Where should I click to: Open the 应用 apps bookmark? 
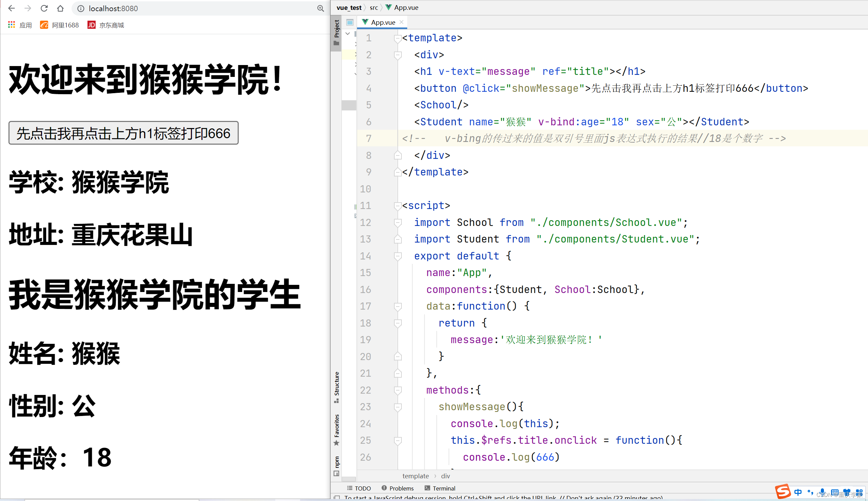(20, 25)
